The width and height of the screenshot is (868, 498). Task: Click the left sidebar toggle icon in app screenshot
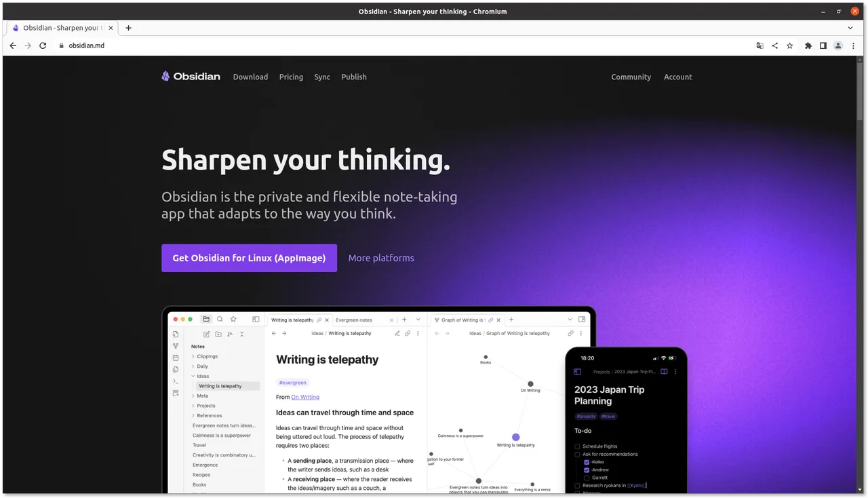(256, 319)
